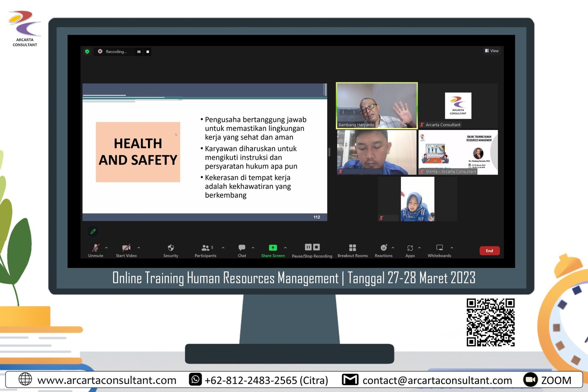Click Pause/Stop Recording button
588x392 pixels.
312,248
